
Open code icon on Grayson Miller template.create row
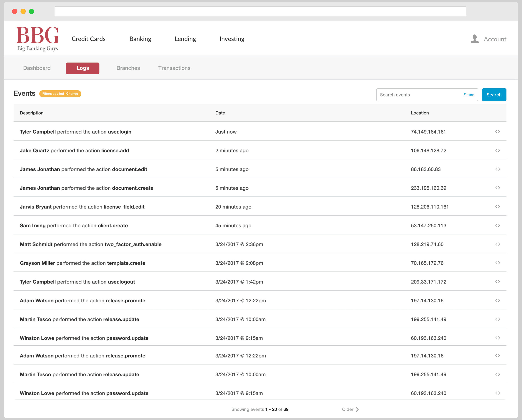[498, 263]
